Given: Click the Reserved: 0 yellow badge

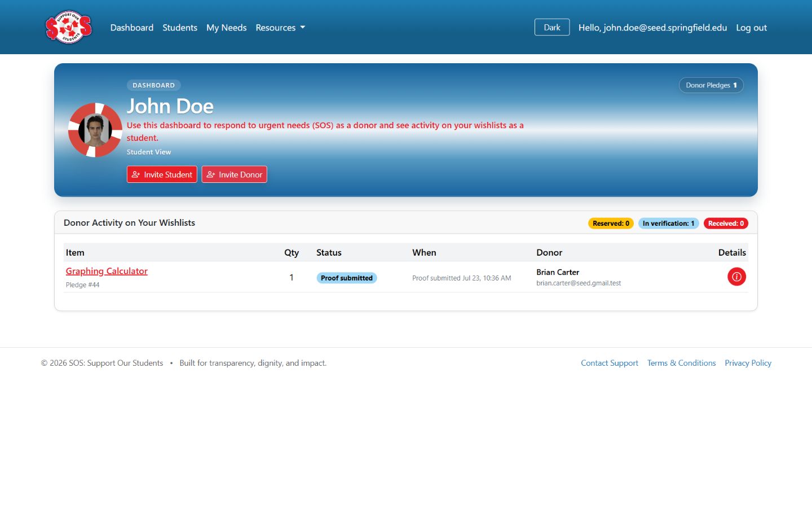Looking at the screenshot, I should 611,224.
